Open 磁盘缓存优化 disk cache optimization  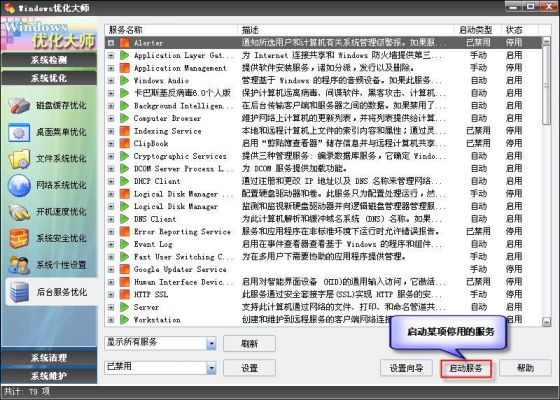tap(48, 106)
